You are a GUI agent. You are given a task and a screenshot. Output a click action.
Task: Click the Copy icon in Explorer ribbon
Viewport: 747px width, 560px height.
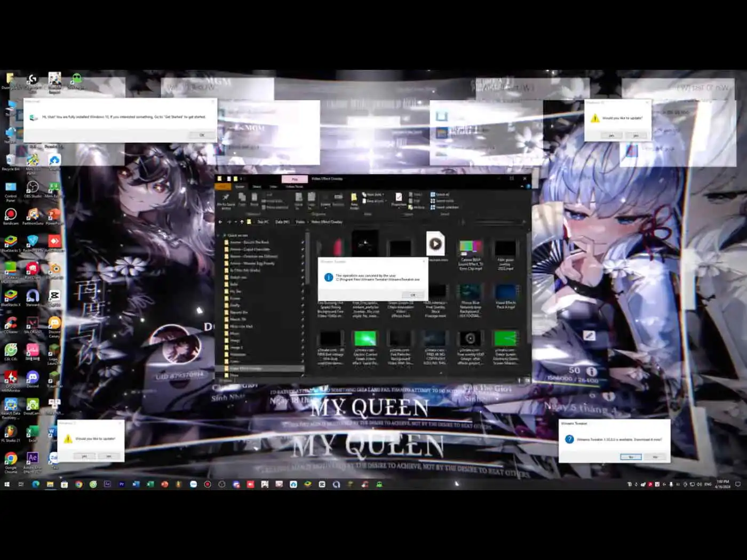pos(242,199)
